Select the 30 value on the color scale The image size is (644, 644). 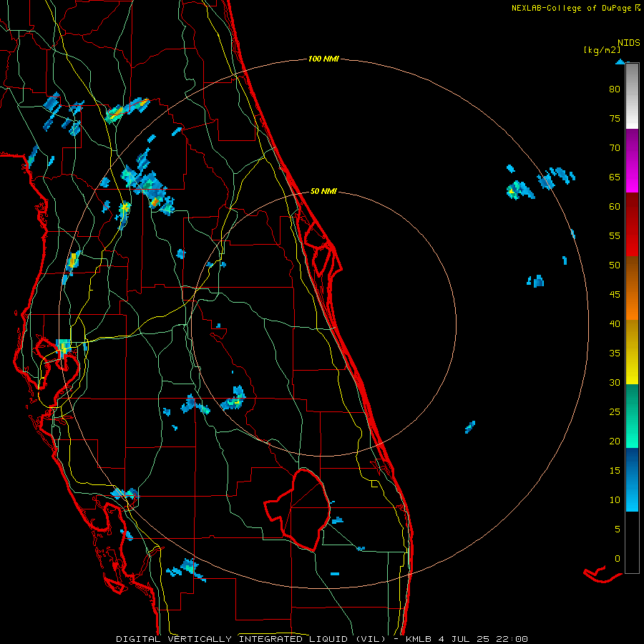[x=615, y=382]
